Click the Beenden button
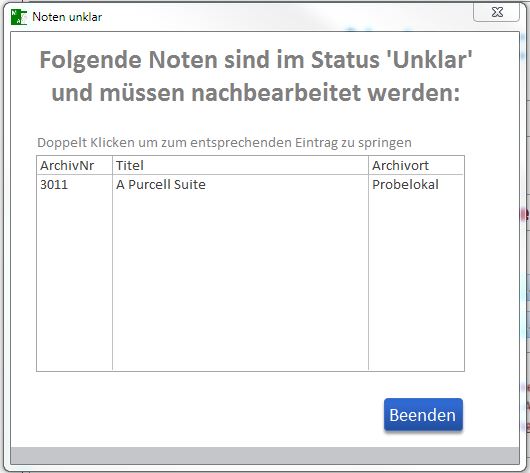The image size is (530, 473). click(x=423, y=415)
